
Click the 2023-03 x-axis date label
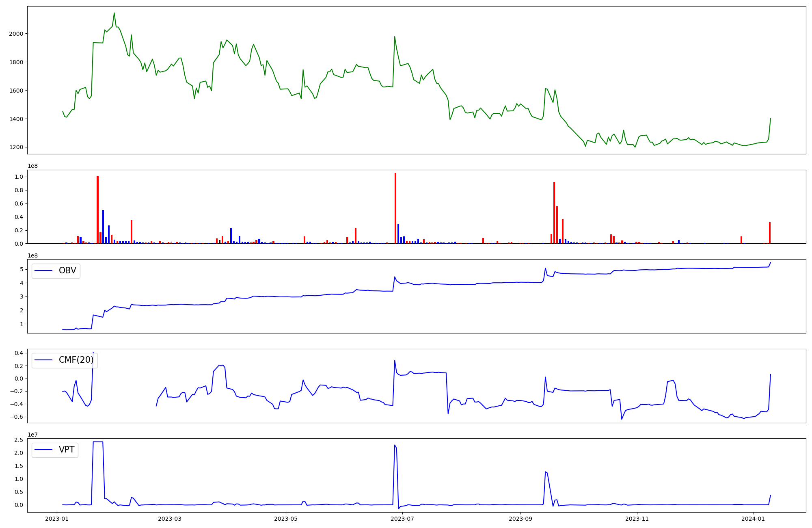170,519
